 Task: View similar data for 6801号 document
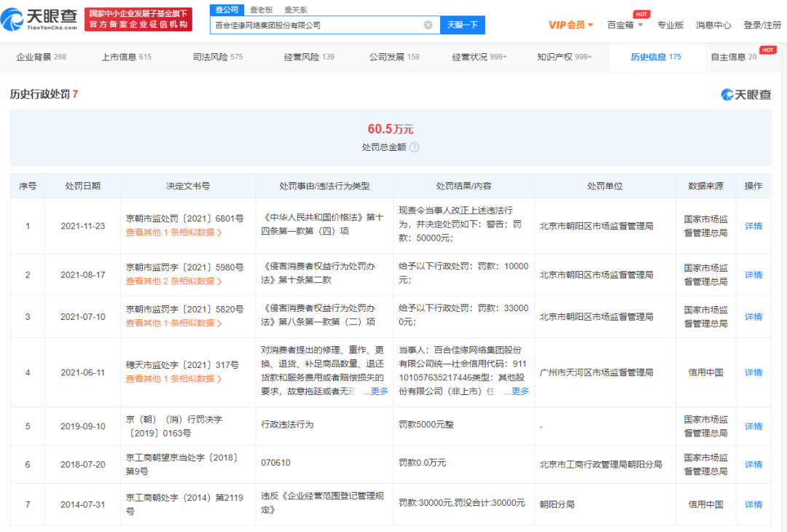173,233
